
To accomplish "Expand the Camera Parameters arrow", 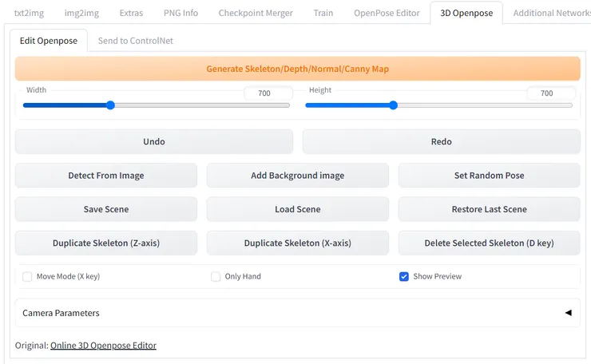I will point(568,313).
